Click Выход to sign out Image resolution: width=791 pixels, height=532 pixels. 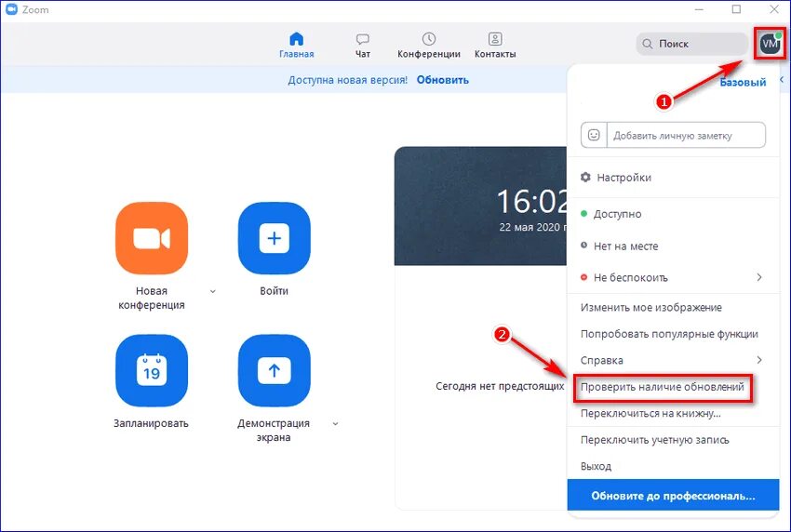point(596,467)
